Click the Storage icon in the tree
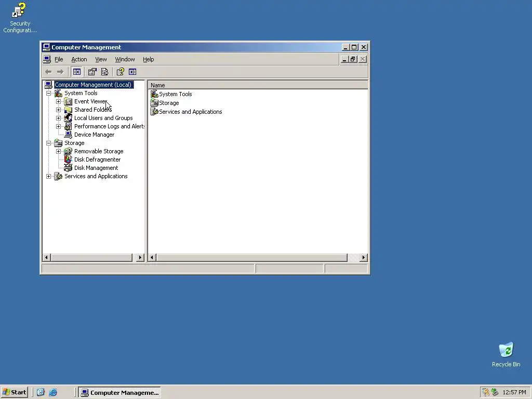This screenshot has height=399, width=532. click(58, 143)
